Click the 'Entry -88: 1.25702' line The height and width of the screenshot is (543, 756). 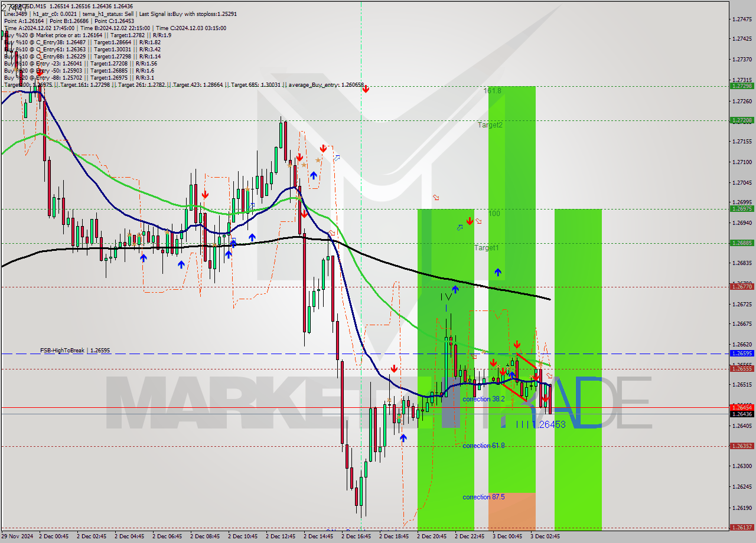[x=79, y=77]
